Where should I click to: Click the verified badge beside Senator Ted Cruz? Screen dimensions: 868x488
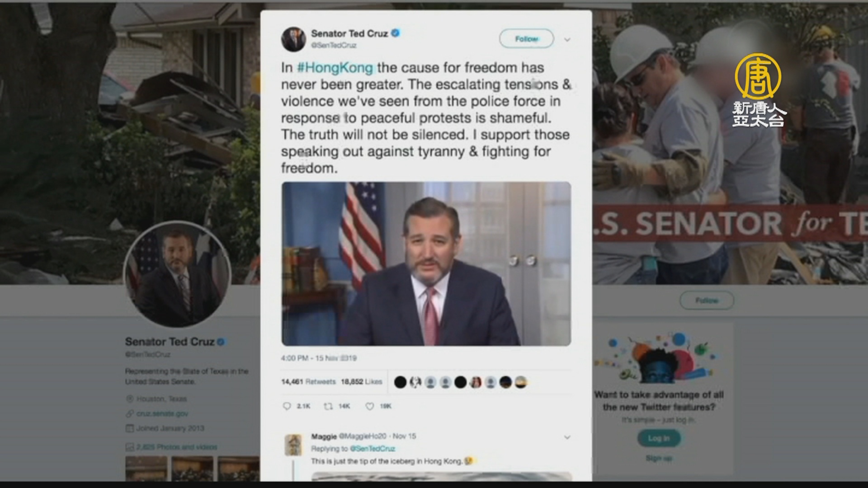click(x=396, y=33)
